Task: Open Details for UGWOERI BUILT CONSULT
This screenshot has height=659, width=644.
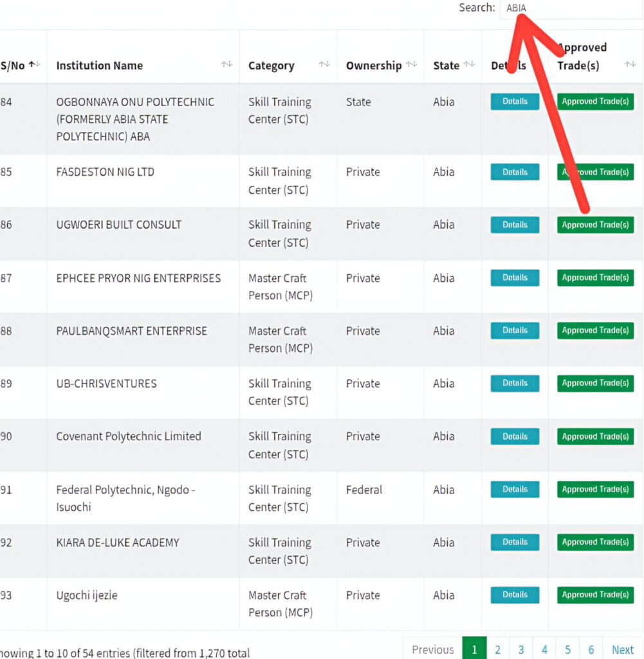Action: click(515, 225)
